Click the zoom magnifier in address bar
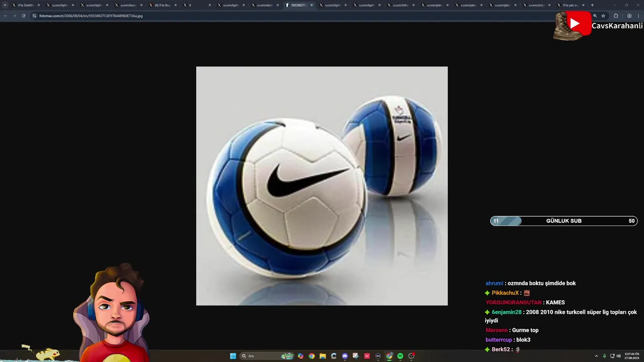 pos(595,16)
